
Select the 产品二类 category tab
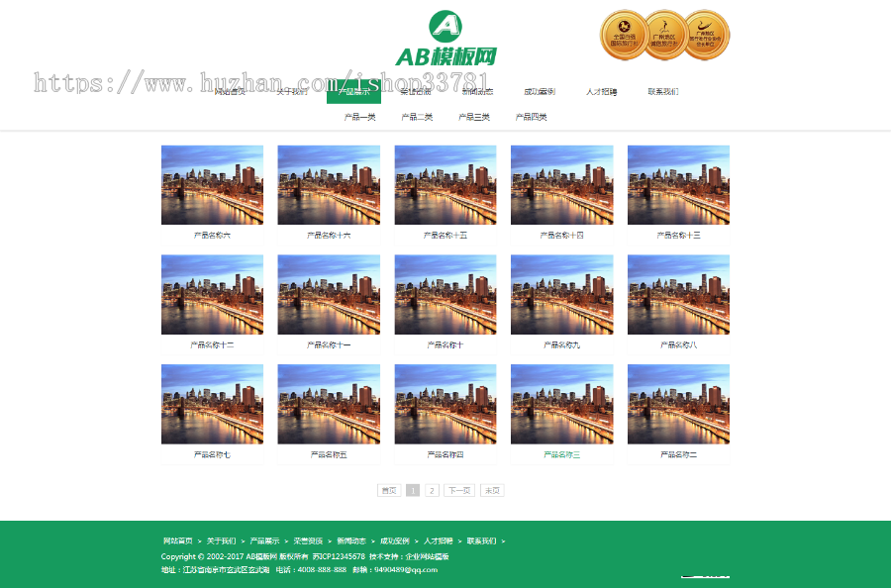(x=417, y=116)
